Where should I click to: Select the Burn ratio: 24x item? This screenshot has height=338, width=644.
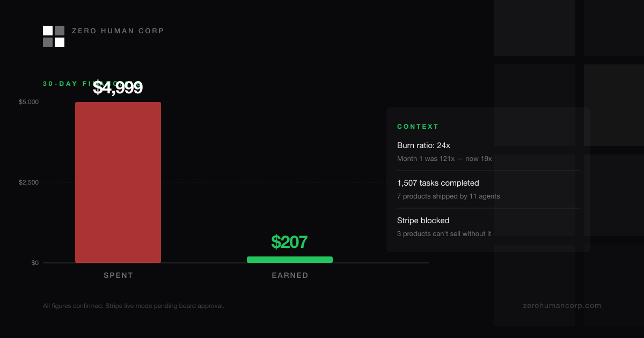click(423, 145)
